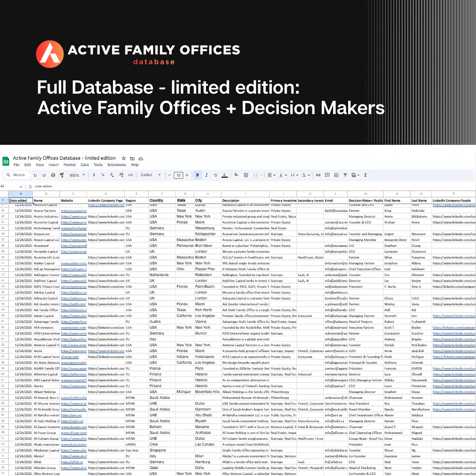Toggle italic formatting on
The width and height of the screenshot is (476, 476).
click(207, 175)
